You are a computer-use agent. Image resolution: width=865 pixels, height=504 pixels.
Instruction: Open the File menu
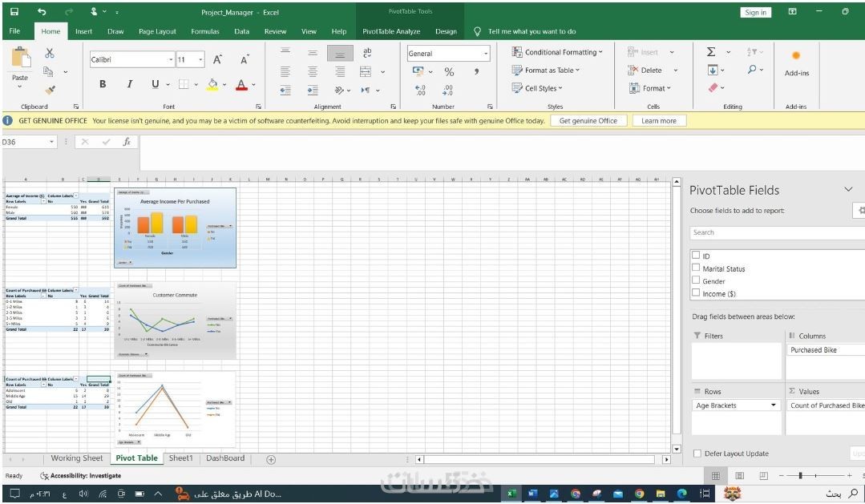(x=15, y=31)
